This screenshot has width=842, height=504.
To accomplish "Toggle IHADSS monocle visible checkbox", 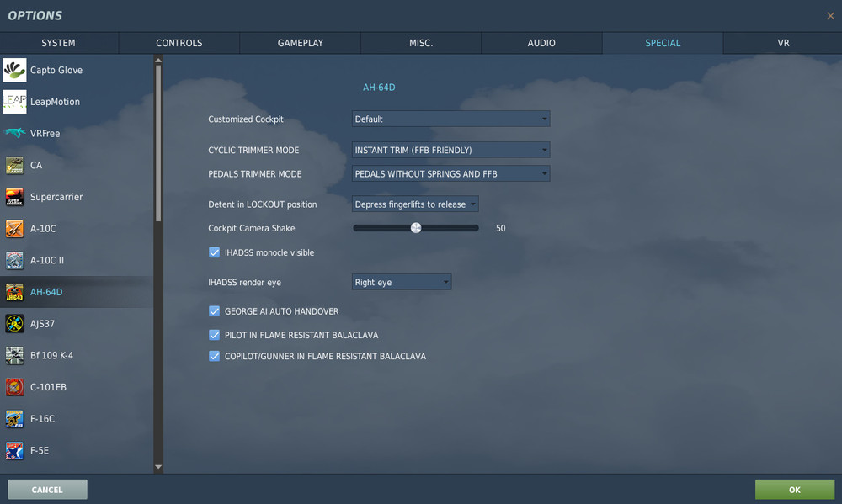I will click(x=214, y=252).
